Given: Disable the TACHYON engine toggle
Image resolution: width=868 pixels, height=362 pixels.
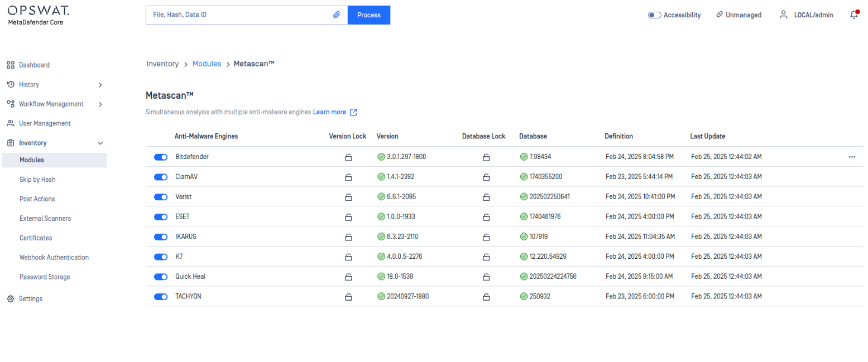Looking at the screenshot, I should (161, 297).
